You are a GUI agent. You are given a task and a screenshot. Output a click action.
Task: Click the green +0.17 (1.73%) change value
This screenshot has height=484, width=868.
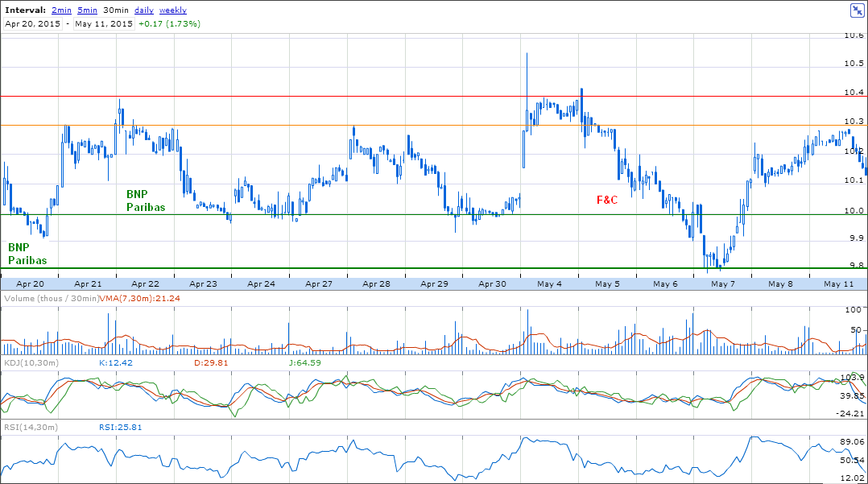(169, 24)
